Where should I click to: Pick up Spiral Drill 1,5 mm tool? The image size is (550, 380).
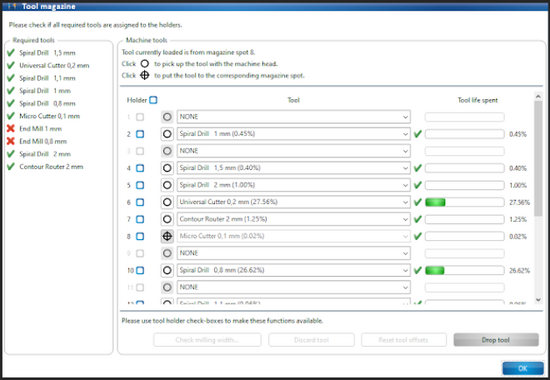tap(167, 168)
